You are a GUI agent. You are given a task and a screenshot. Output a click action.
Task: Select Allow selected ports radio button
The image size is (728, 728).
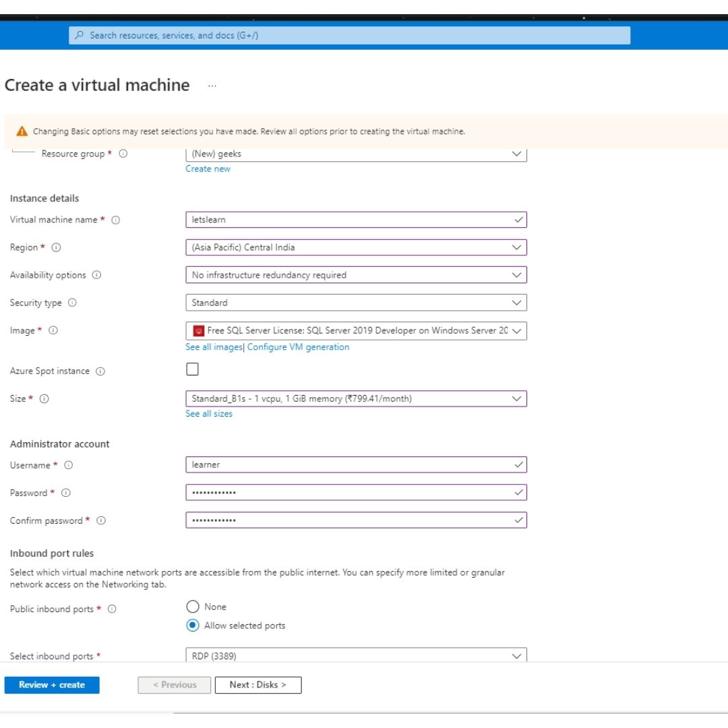tap(193, 626)
